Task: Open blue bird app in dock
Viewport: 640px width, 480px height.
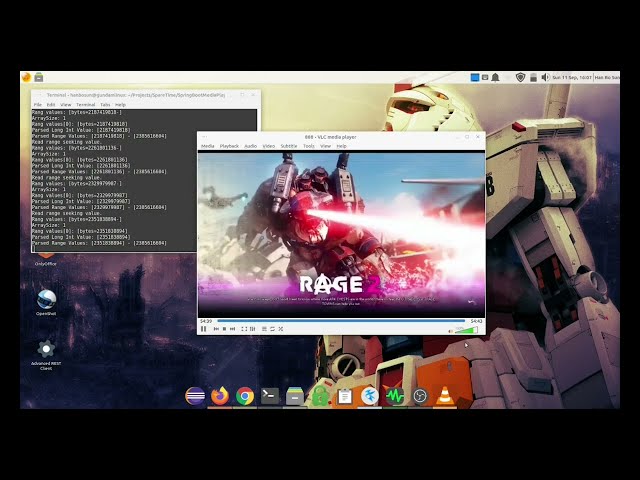Action: 370,396
